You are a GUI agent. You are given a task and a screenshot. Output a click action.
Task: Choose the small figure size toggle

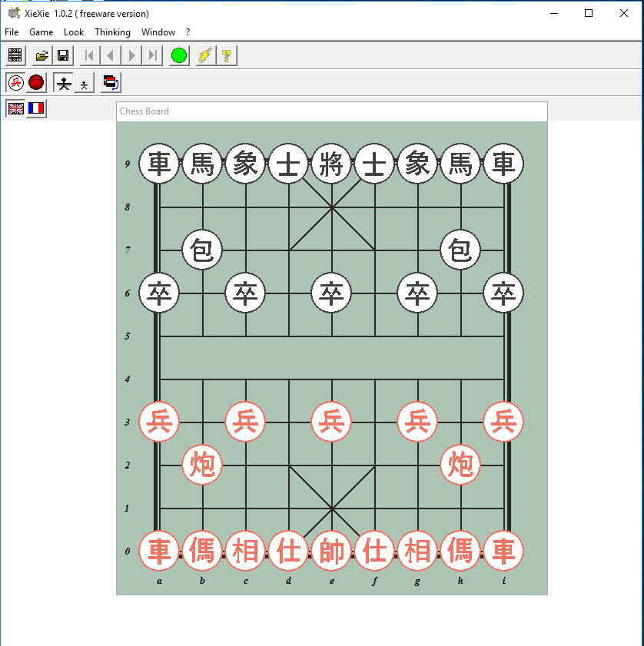tap(84, 83)
